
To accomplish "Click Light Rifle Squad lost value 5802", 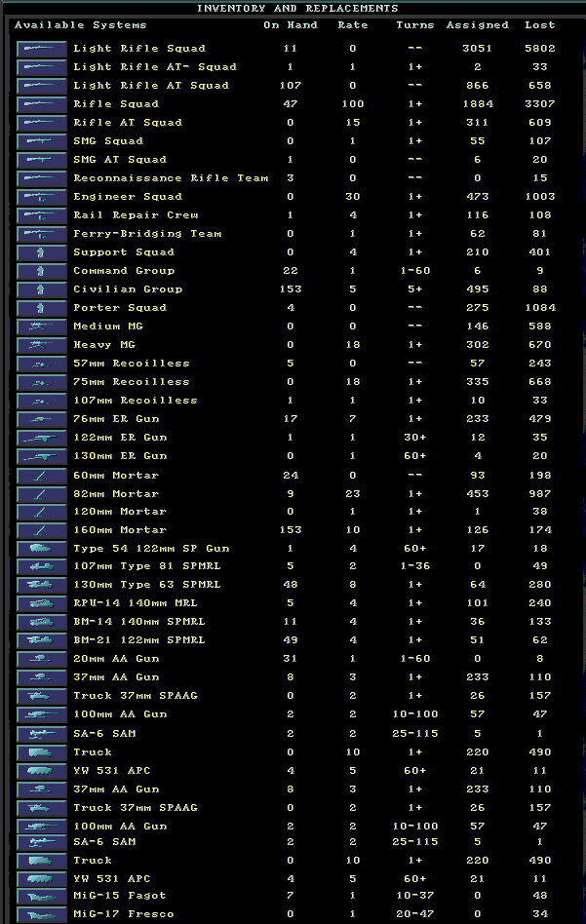I will [540, 49].
